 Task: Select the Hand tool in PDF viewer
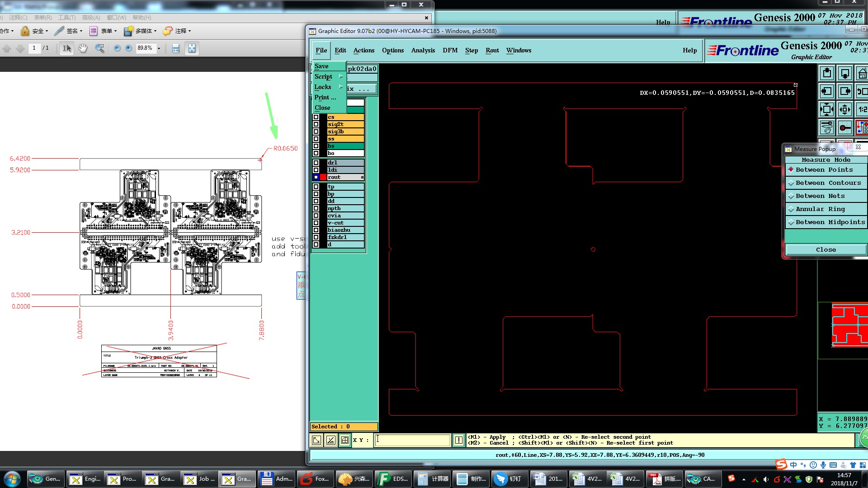83,48
